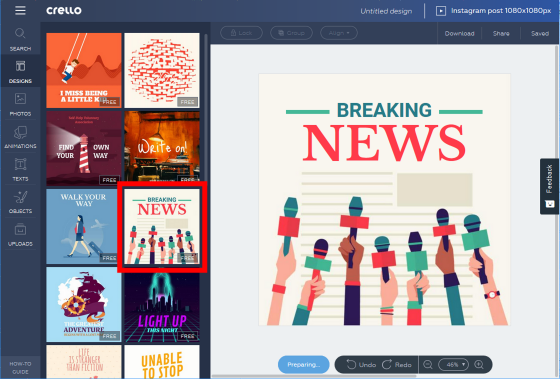Open the Photos panel

tap(20, 104)
